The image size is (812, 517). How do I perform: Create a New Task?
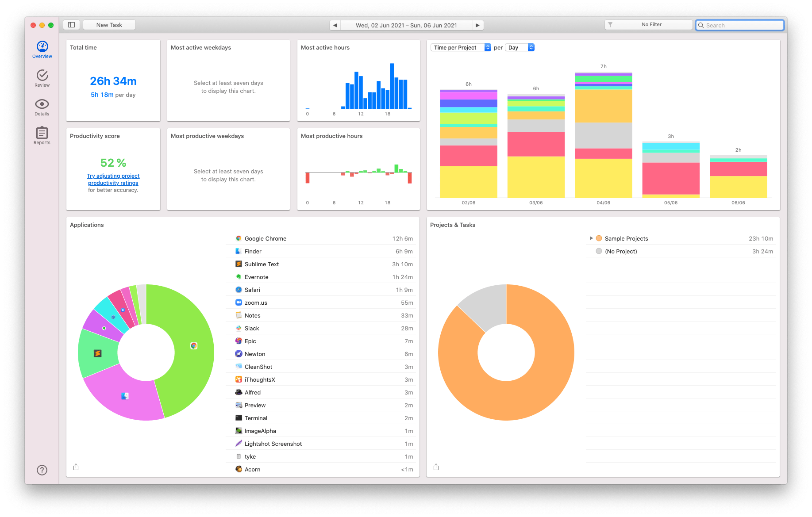[109, 24]
